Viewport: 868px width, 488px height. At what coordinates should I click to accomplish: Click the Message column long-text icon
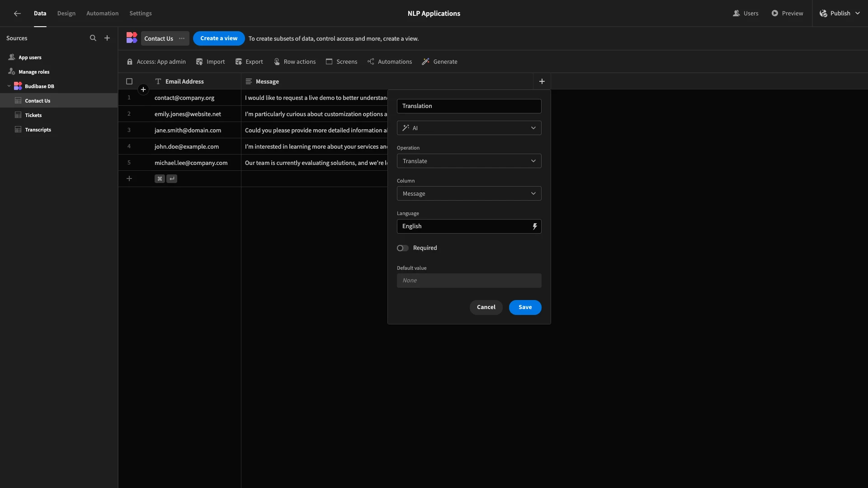[x=249, y=81]
